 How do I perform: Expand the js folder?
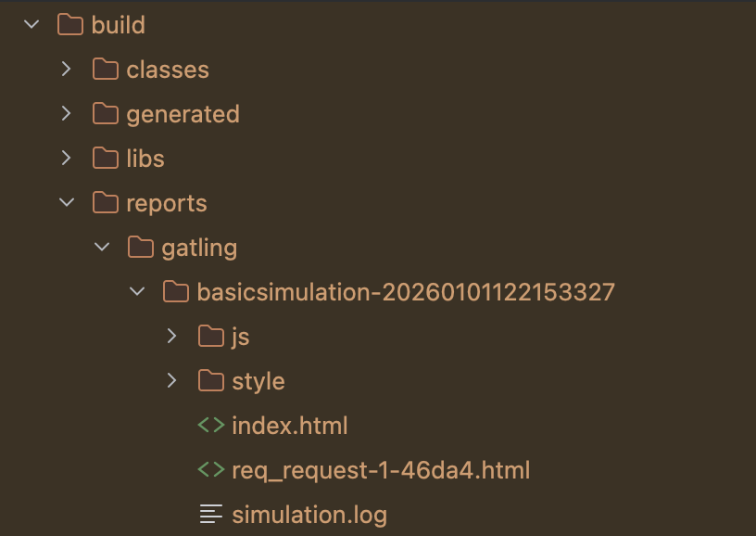pos(170,337)
